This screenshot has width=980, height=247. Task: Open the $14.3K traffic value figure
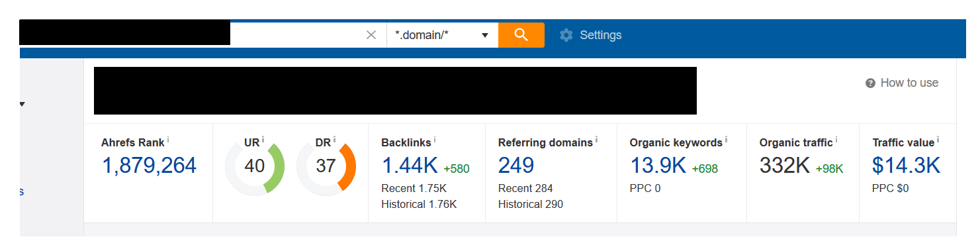[x=906, y=166]
